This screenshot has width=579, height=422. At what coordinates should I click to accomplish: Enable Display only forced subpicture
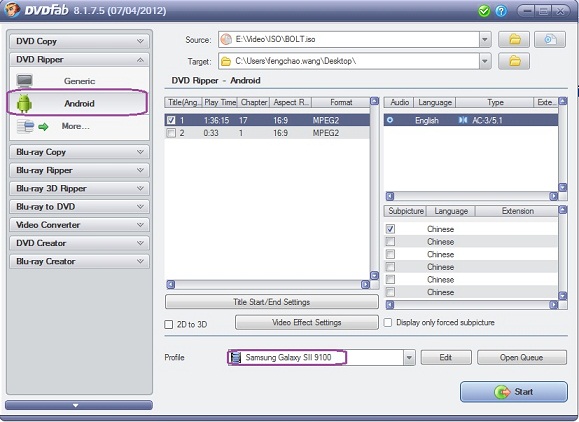388,322
